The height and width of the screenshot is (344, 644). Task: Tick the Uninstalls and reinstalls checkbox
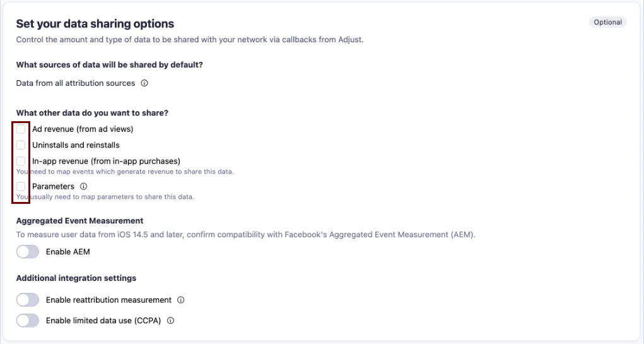21,145
